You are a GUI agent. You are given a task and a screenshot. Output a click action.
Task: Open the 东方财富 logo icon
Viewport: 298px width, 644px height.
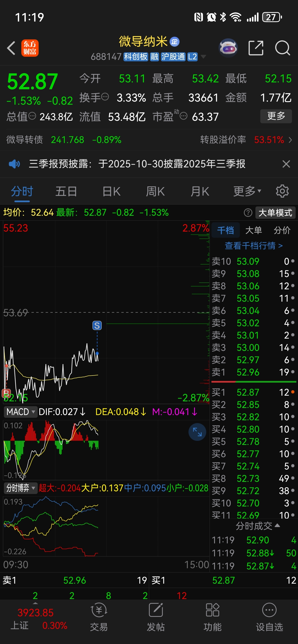[x=30, y=48]
